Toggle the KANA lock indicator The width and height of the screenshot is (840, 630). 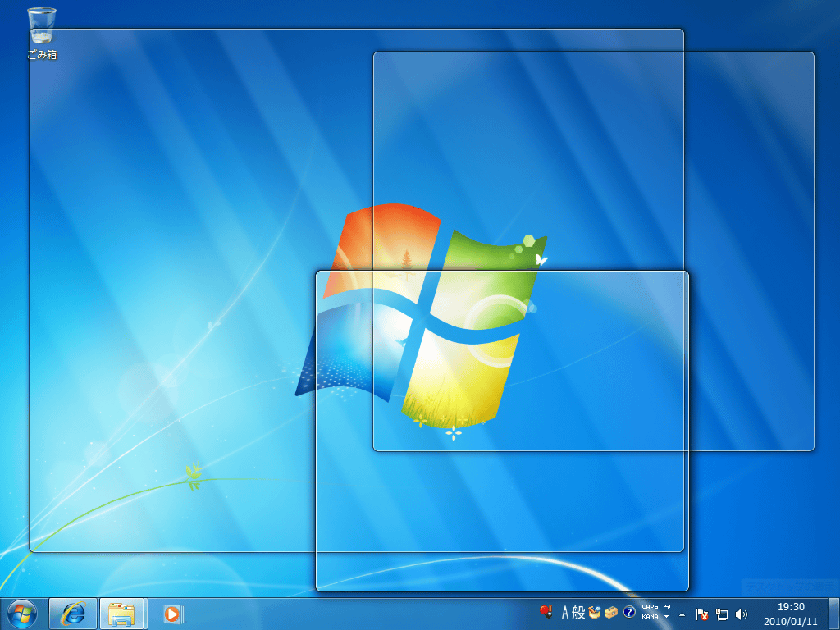click(650, 616)
